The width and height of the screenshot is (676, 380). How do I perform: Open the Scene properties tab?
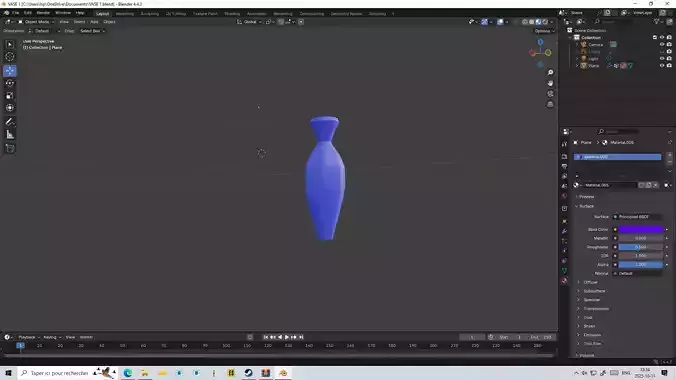564,186
